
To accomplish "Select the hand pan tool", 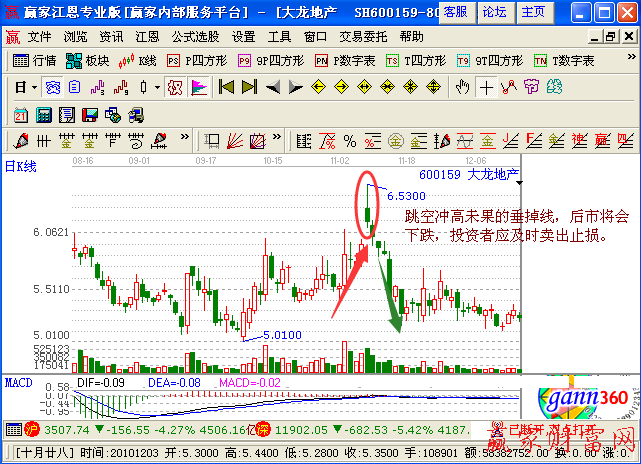I will tap(462, 87).
